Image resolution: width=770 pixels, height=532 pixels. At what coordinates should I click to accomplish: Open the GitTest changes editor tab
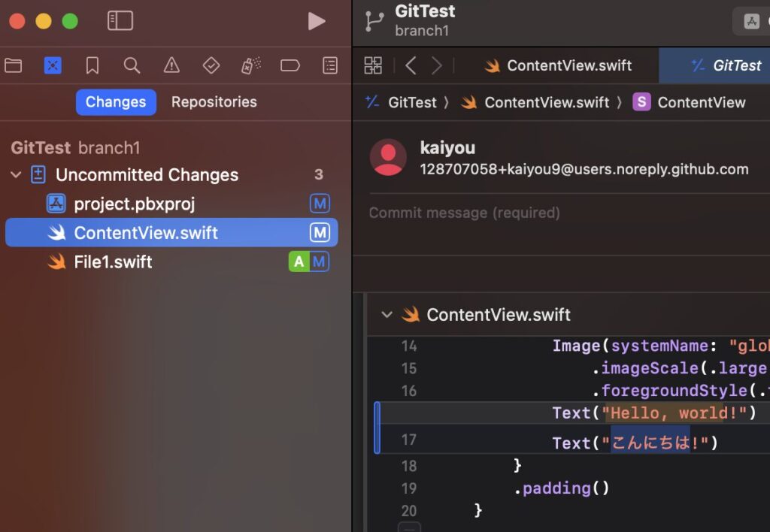(x=714, y=65)
